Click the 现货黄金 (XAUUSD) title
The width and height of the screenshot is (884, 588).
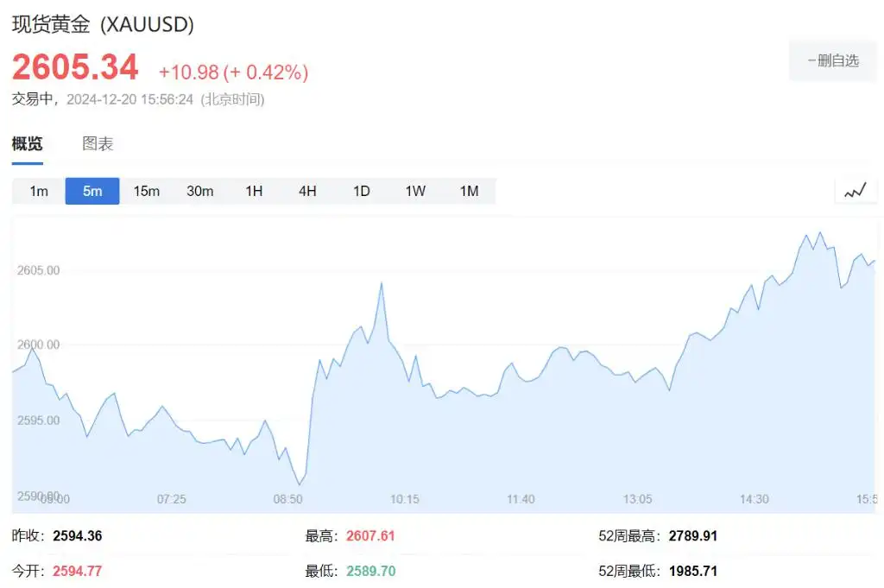point(103,24)
